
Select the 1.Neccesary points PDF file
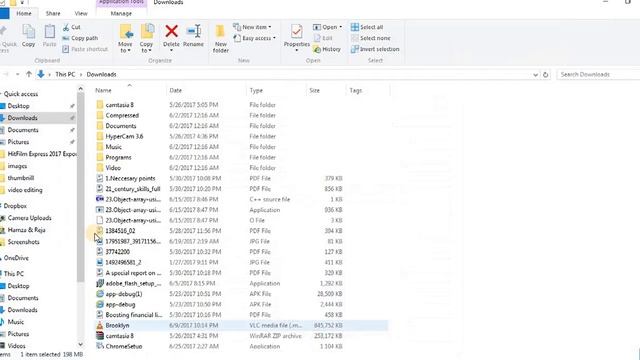point(242,178)
